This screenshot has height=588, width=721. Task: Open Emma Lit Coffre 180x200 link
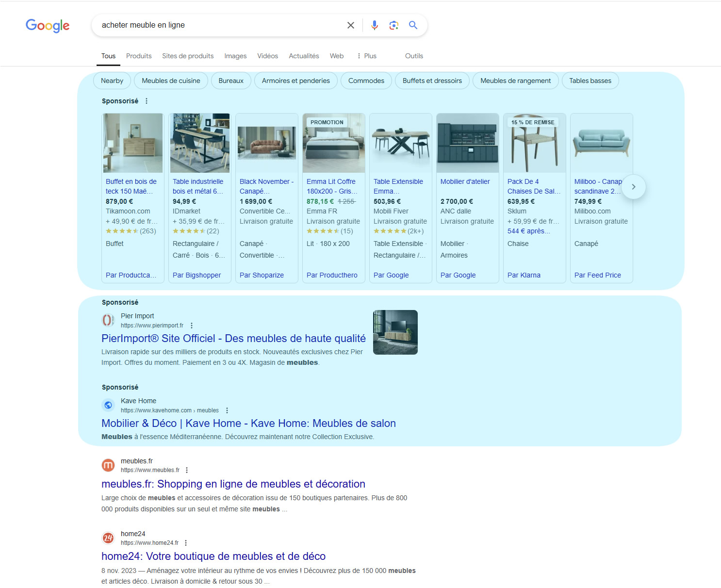pos(332,186)
